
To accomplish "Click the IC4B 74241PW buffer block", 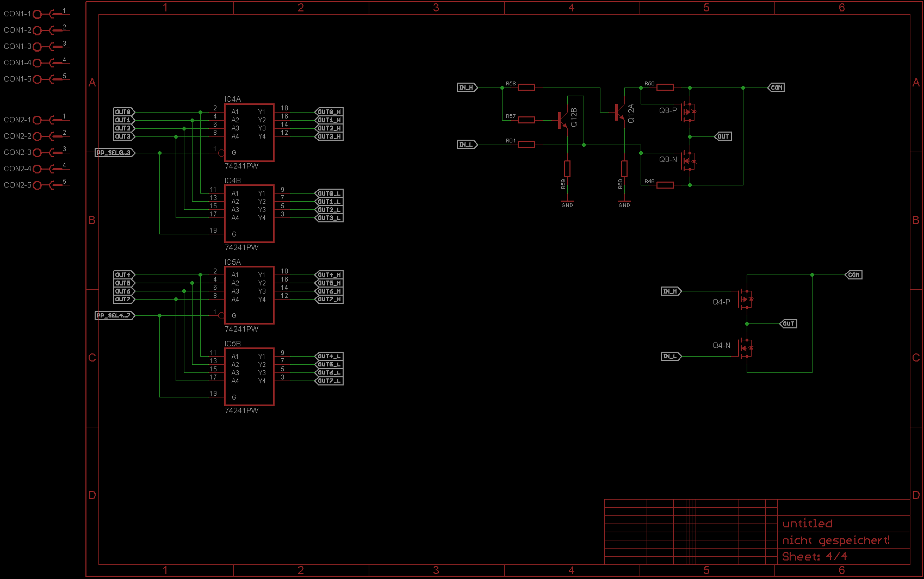I will 249,214.
